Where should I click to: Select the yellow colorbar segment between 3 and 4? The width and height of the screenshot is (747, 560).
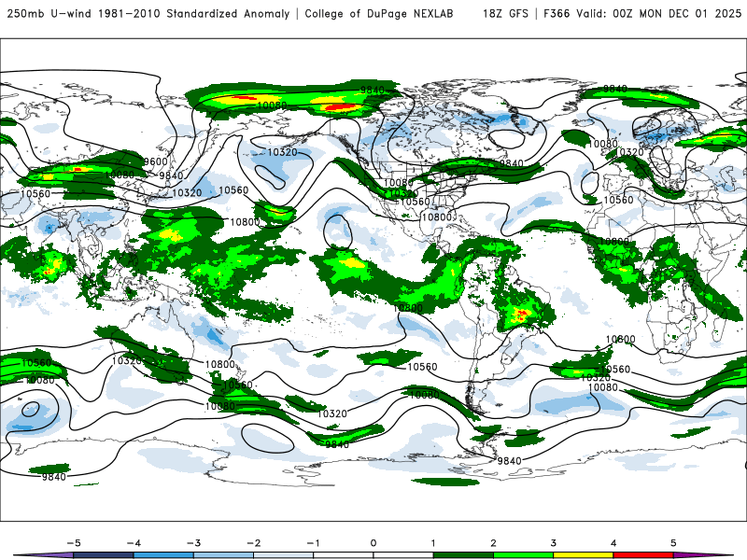(x=583, y=555)
